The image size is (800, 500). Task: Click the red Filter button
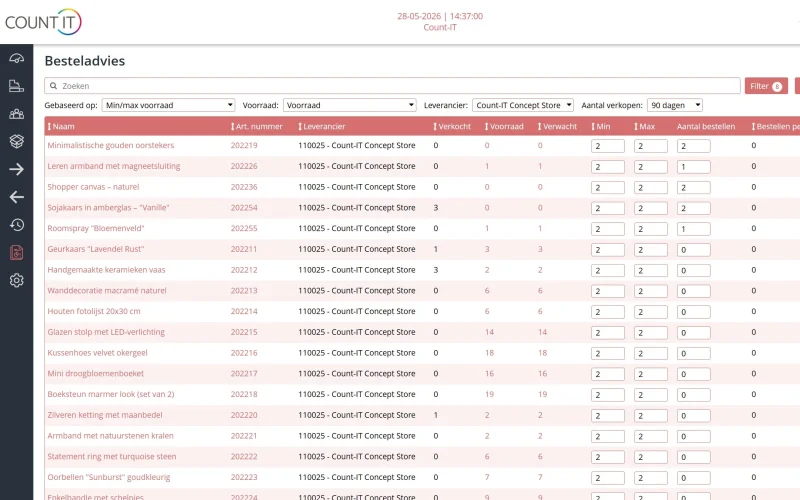click(766, 86)
